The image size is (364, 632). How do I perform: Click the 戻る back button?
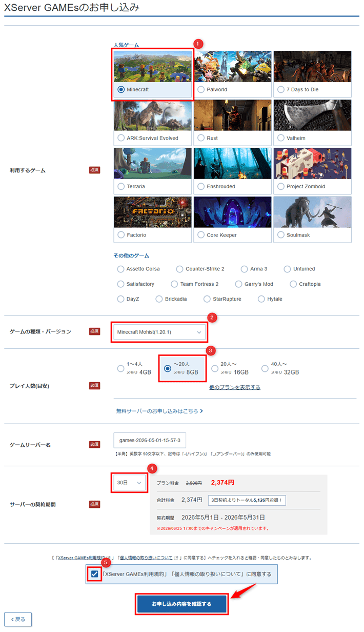click(18, 619)
